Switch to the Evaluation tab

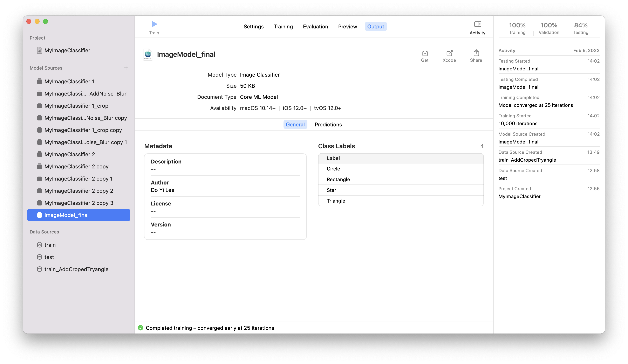pos(315,27)
